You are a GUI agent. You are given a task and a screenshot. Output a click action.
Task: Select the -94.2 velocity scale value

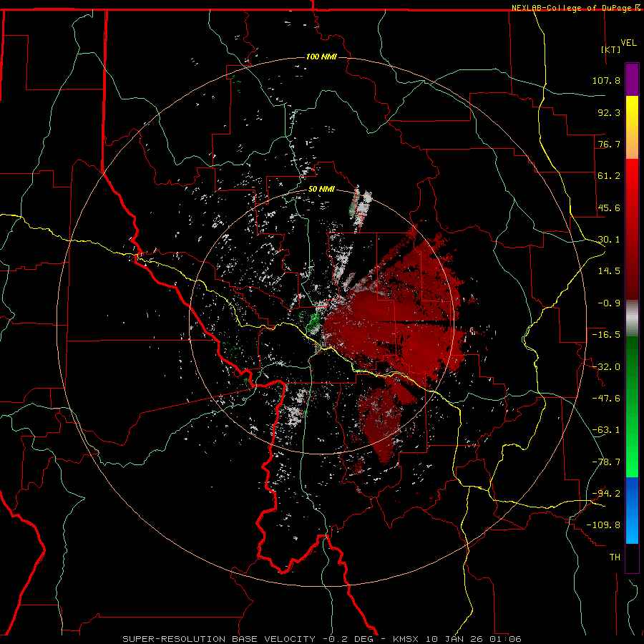(606, 493)
